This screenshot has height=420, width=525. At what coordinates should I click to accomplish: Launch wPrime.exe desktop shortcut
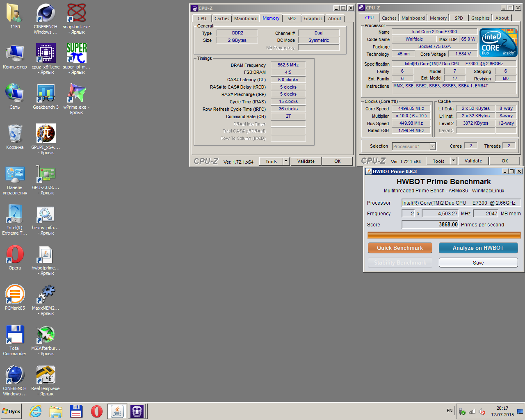coord(77,99)
